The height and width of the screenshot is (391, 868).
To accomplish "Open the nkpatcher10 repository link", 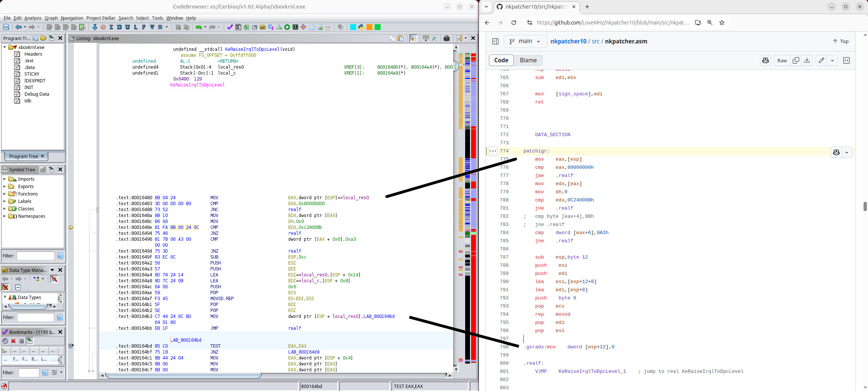I will [568, 41].
